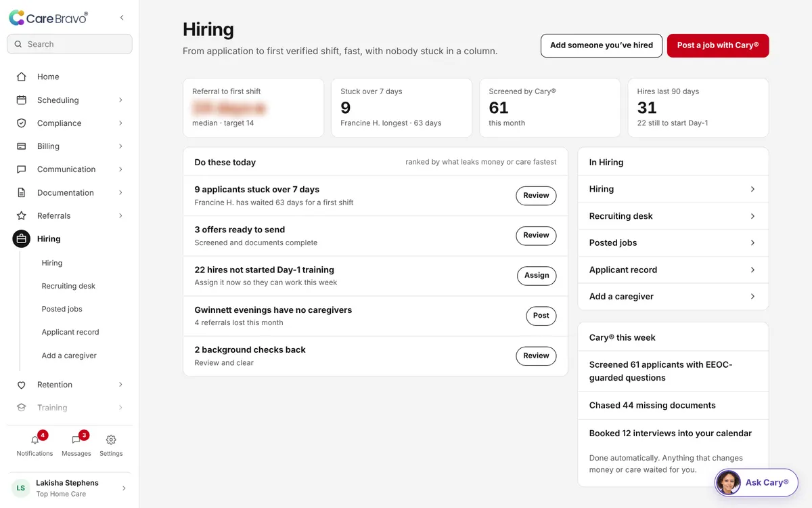This screenshot has width=812, height=508.
Task: Expand the Compliance menu chevron
Action: click(x=121, y=123)
